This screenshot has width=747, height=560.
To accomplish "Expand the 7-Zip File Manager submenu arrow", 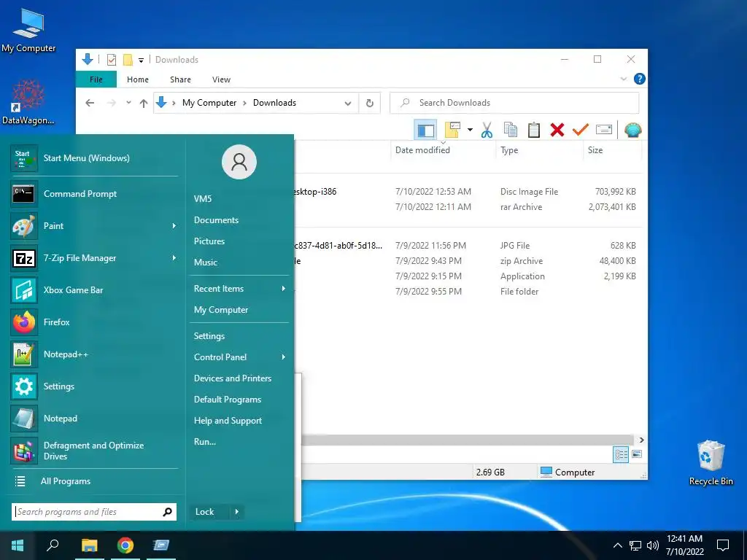I will 174,257.
